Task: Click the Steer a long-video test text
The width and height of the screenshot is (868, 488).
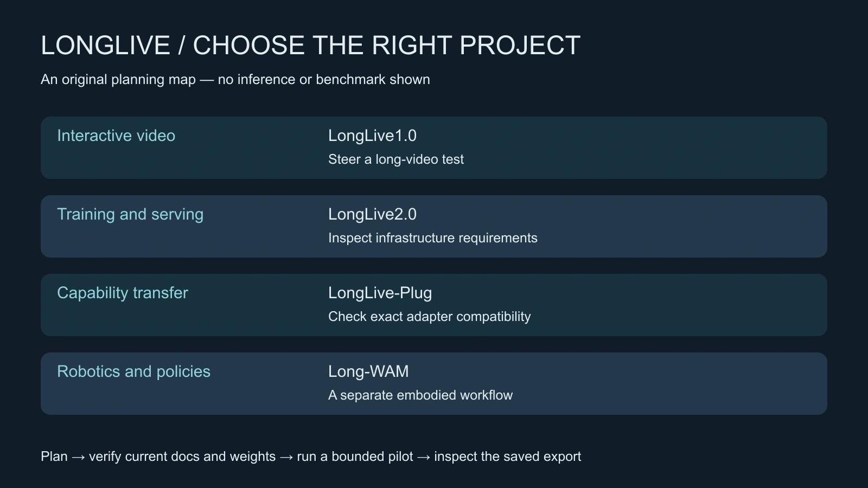Action: point(396,159)
